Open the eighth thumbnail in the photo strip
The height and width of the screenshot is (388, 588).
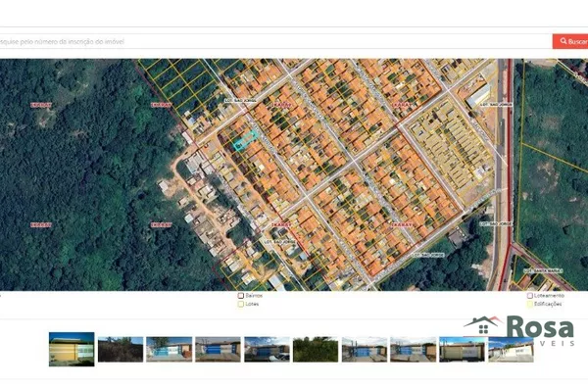(x=413, y=350)
